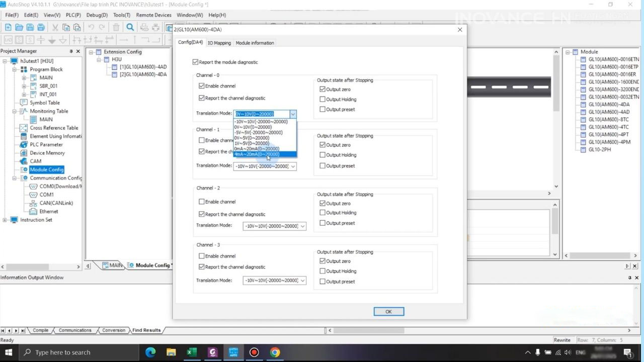Click the Paste icon in toolbar
644x362 pixels.
point(77,28)
